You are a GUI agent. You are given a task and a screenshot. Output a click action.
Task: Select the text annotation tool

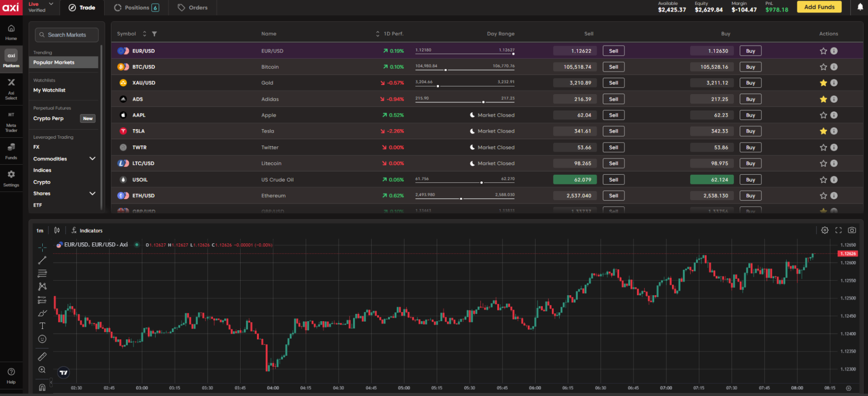pyautogui.click(x=42, y=326)
